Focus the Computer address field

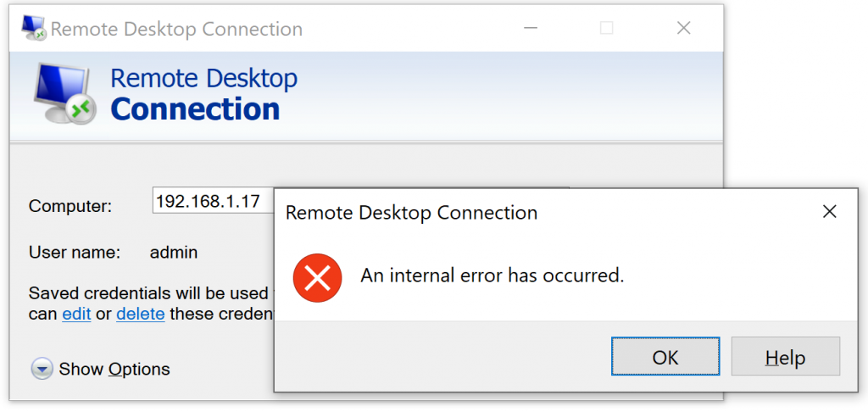pos(213,200)
